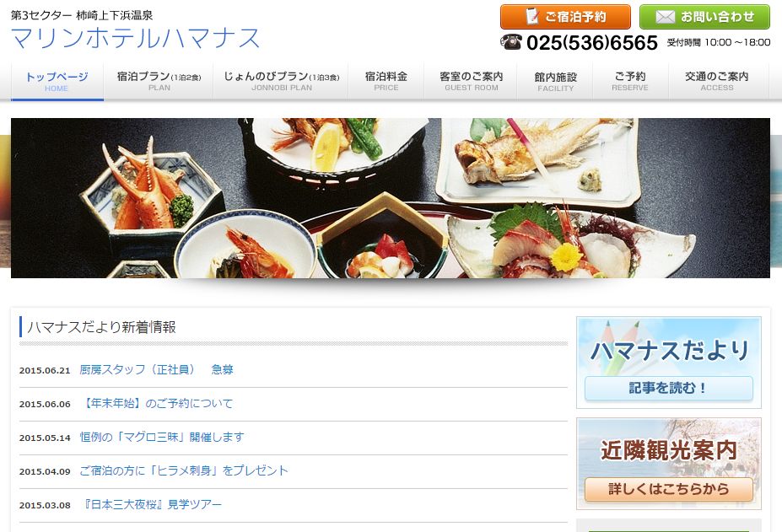Click the telephone icon beside phone number
This screenshot has width=782, height=532.
(511, 42)
